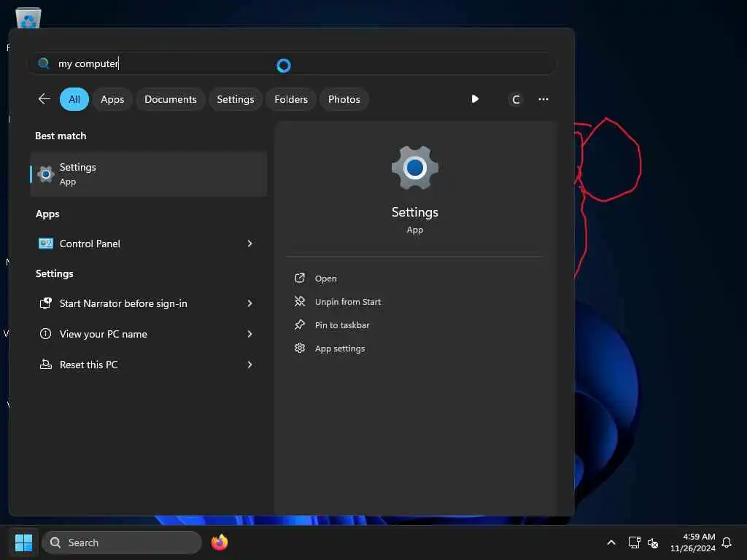Image resolution: width=747 pixels, height=560 pixels.
Task: Click the C account avatar button
Action: [516, 99]
